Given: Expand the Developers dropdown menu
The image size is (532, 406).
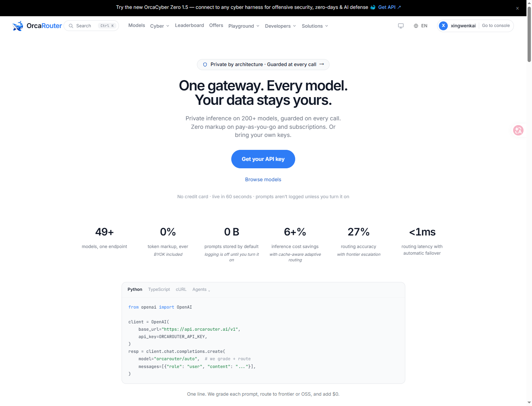Looking at the screenshot, I should coord(280,26).
